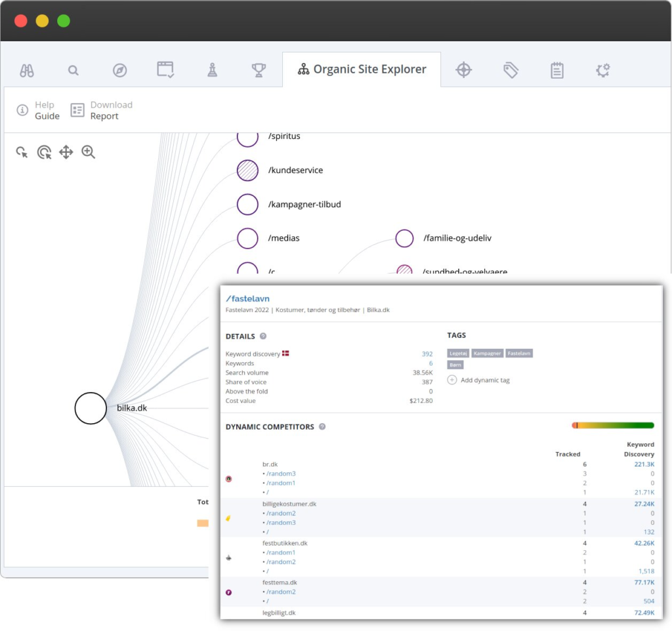Switch to Organic Site Explorer tab
Screen dimensions: 672x631
coord(362,70)
